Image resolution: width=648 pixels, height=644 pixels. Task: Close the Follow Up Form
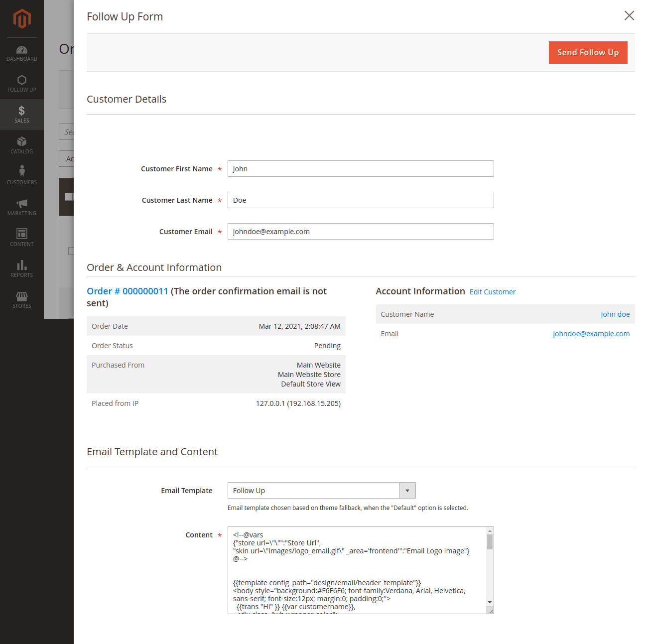[629, 15]
